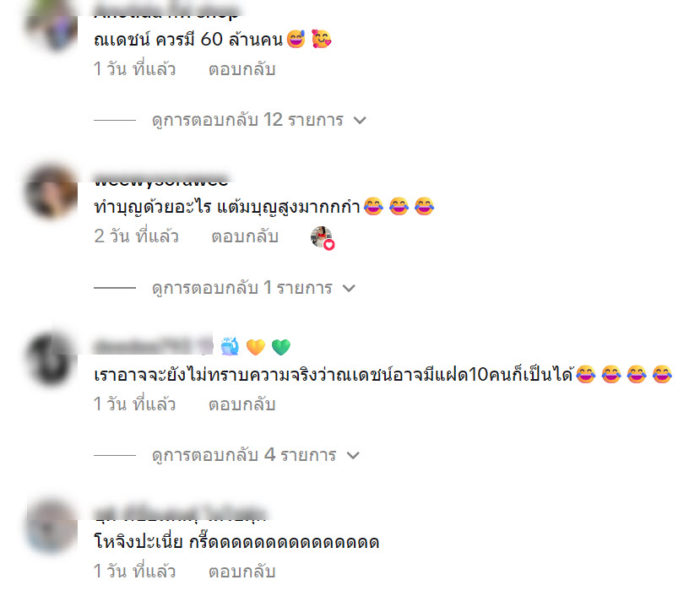Click the small liked-by avatar with heart badge
Image resolution: width=700 pixels, height=607 pixels.
click(323, 237)
